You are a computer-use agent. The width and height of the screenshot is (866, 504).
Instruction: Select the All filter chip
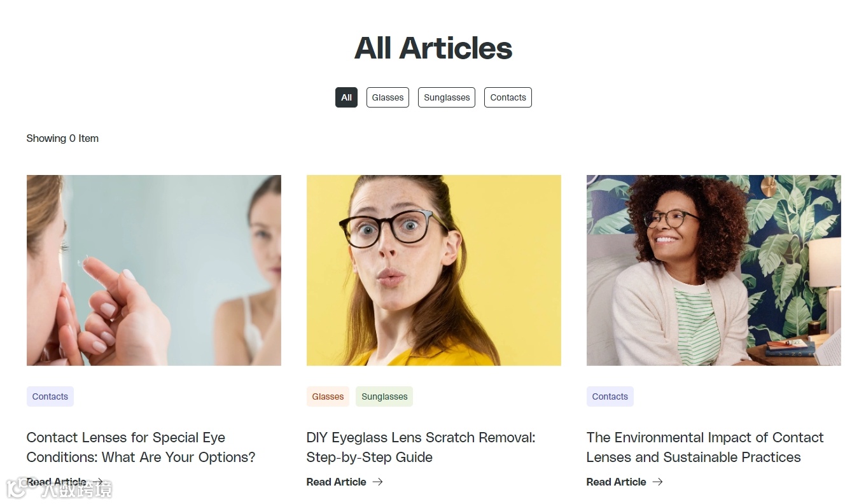coord(346,97)
